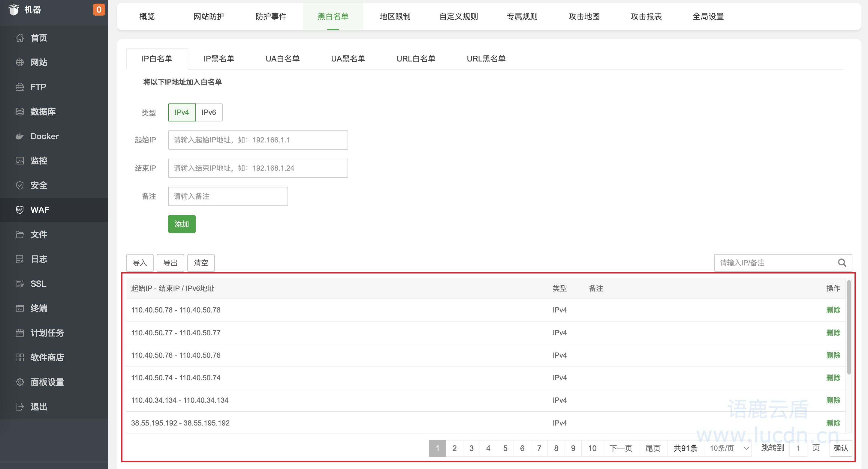
Task: Switch to the IP黑名单 tab
Action: (x=219, y=58)
